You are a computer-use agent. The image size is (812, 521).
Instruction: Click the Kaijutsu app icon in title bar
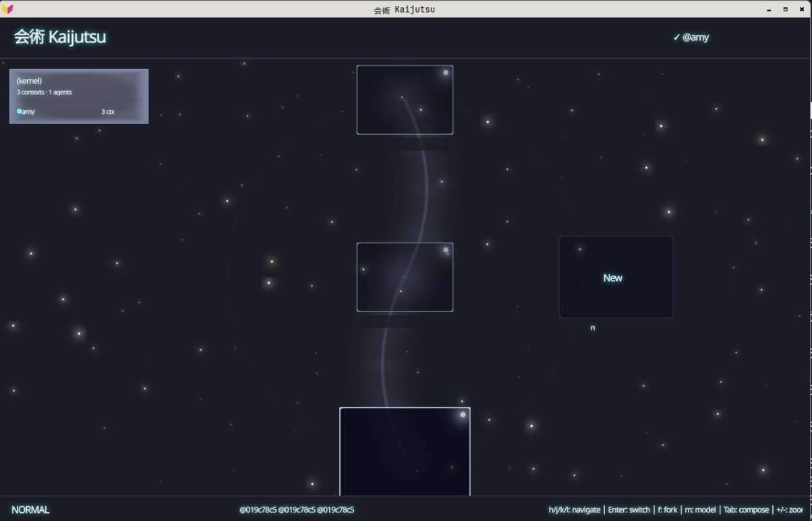coord(7,9)
